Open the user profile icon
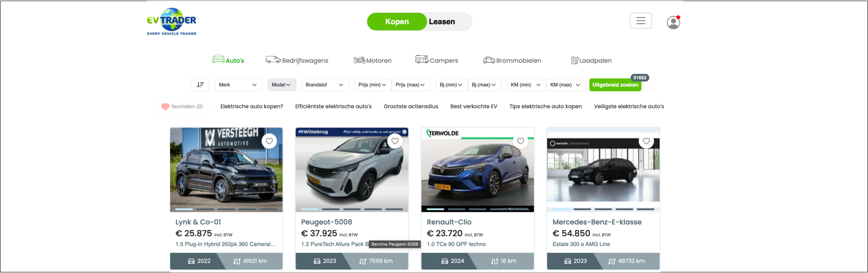The width and height of the screenshot is (868, 273). pyautogui.click(x=673, y=22)
